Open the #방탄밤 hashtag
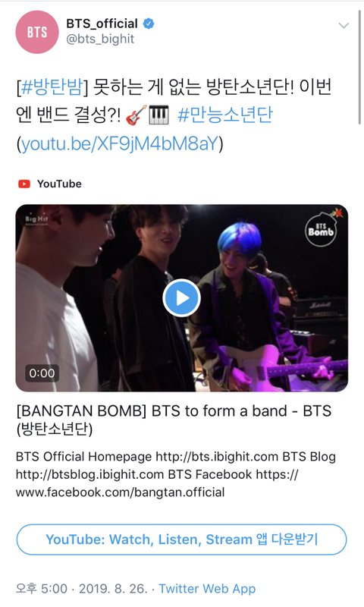This screenshot has width=364, height=607. pos(52,86)
